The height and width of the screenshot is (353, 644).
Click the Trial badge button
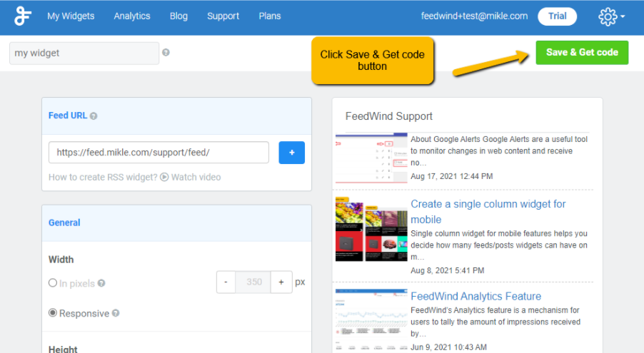[558, 16]
